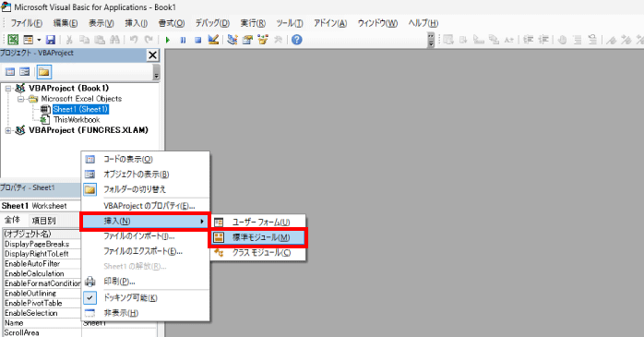Click View Code icon in Project panel

pyautogui.click(x=10, y=72)
